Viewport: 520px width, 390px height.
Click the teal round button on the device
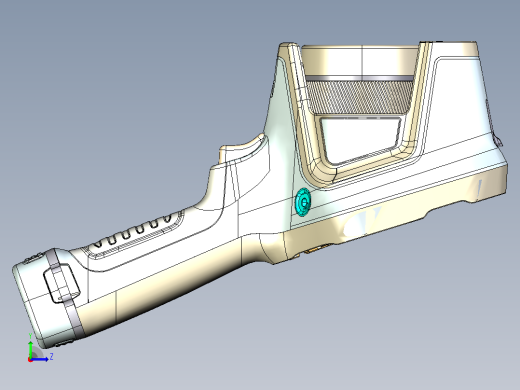[303, 202]
